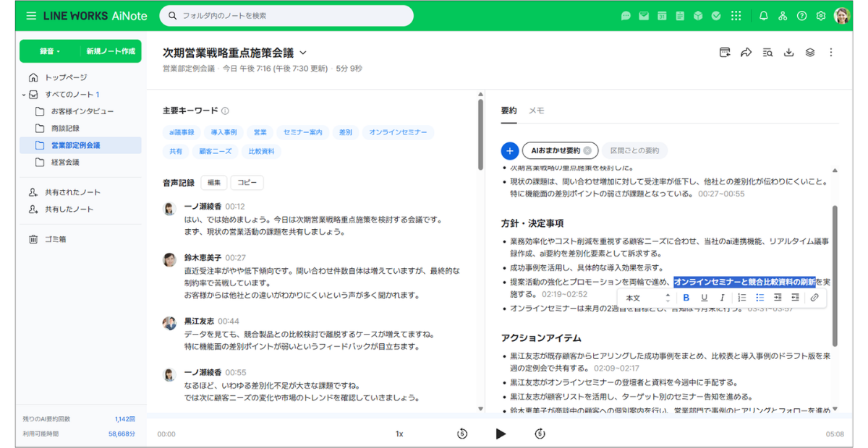This screenshot has height=448, width=868.
Task: Click the 新規ノート作成 button
Action: 111,51
